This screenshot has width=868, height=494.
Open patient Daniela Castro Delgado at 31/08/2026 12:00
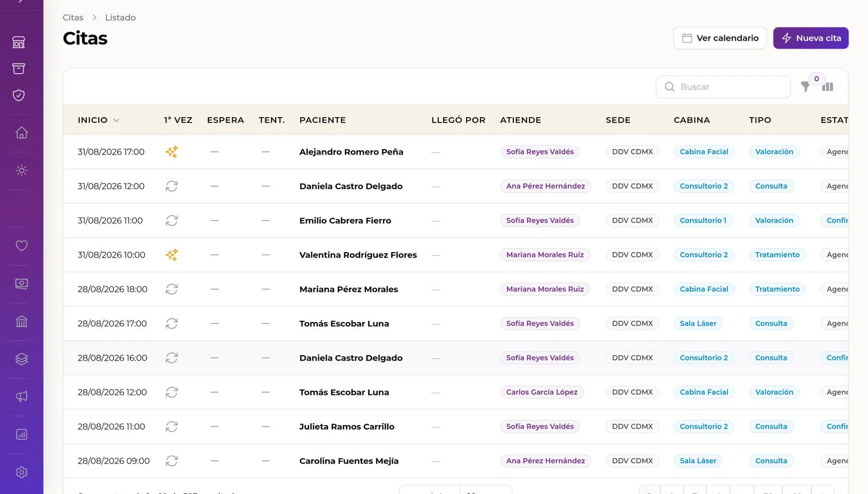pos(351,186)
